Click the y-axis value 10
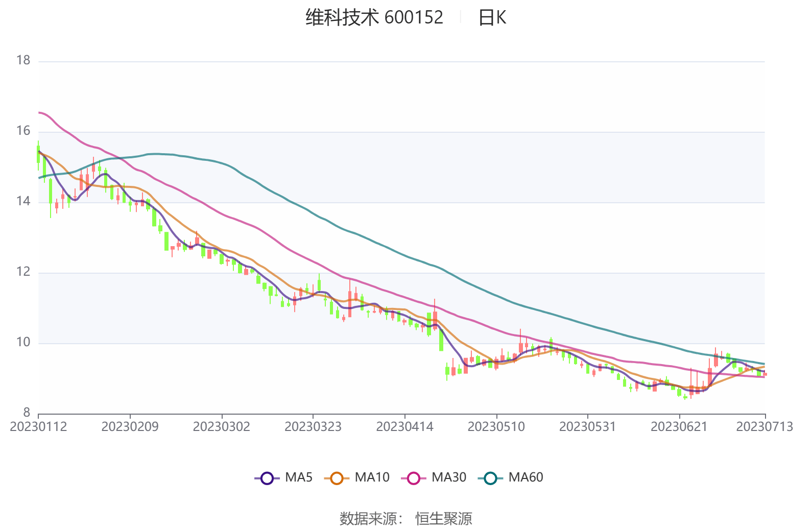Screen dimensions: 812x528 click(23, 342)
